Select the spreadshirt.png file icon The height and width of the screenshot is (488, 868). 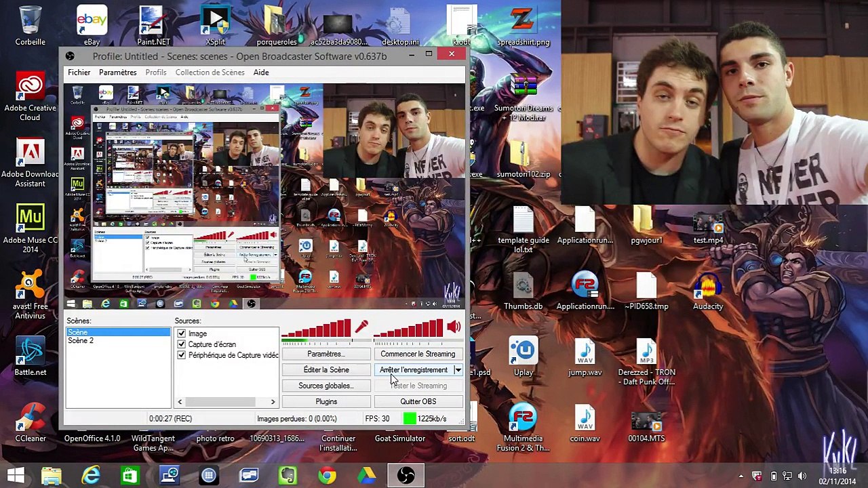coord(523,26)
